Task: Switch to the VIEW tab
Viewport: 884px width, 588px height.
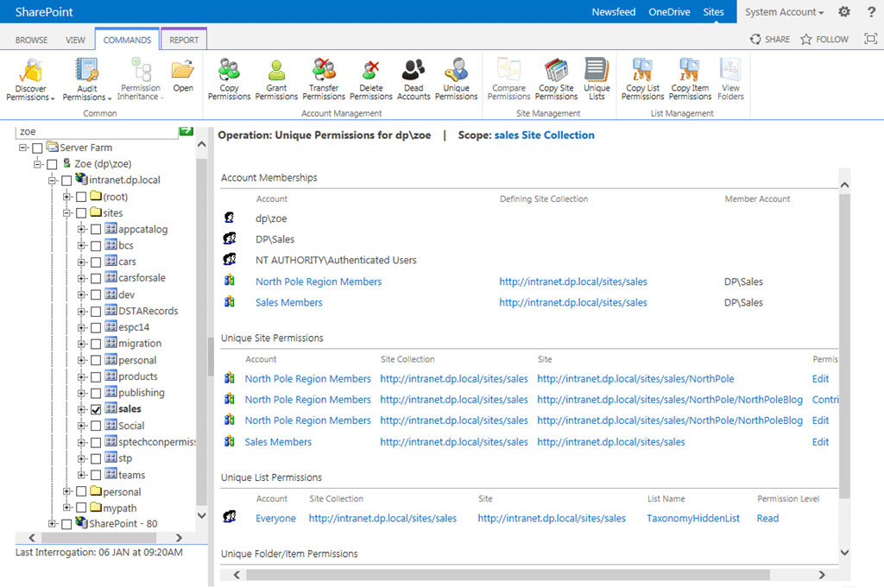Action: [x=76, y=40]
